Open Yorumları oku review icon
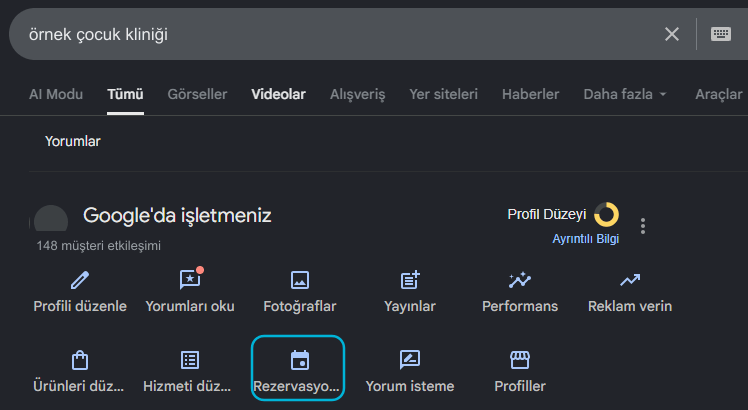Image resolution: width=748 pixels, height=410 pixels. click(x=190, y=279)
